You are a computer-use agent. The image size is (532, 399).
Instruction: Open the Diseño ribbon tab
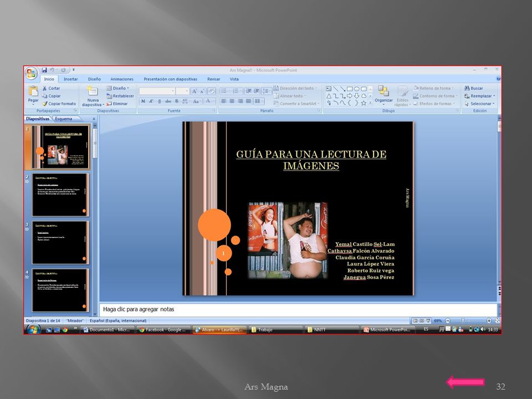click(94, 79)
